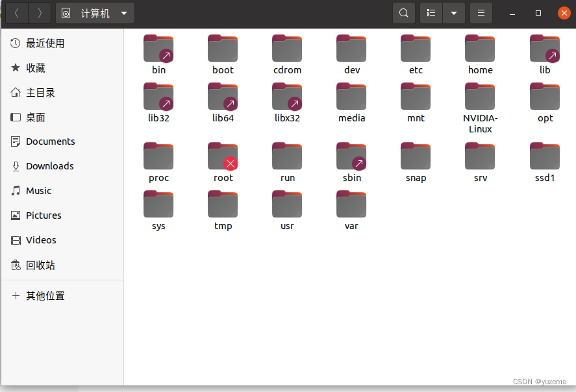The height and width of the screenshot is (392, 576).
Task: Select the locked root folder icon
Action: click(x=223, y=156)
